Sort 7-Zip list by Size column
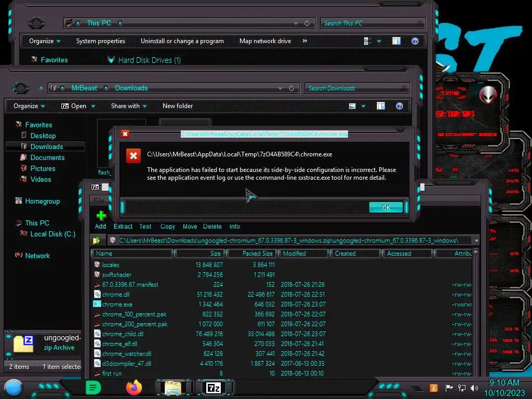The image size is (532, 399). point(200,254)
